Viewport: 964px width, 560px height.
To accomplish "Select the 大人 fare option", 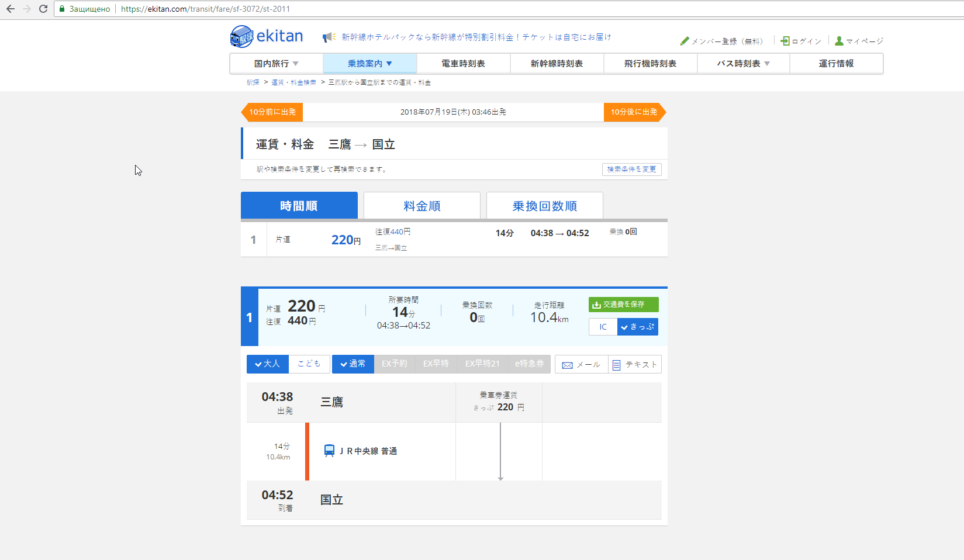I will point(268,364).
